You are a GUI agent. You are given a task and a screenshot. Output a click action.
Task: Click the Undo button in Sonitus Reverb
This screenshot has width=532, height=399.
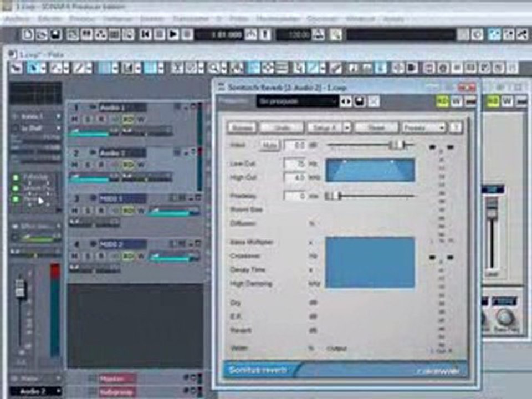tap(282, 127)
